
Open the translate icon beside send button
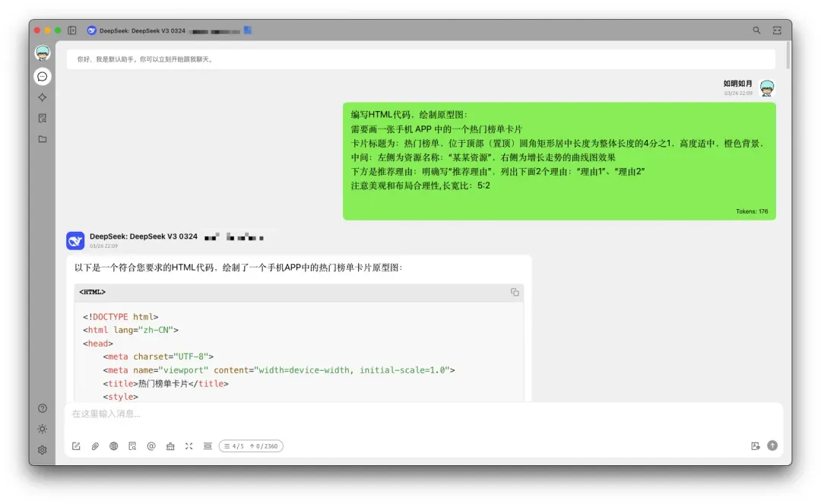point(755,446)
